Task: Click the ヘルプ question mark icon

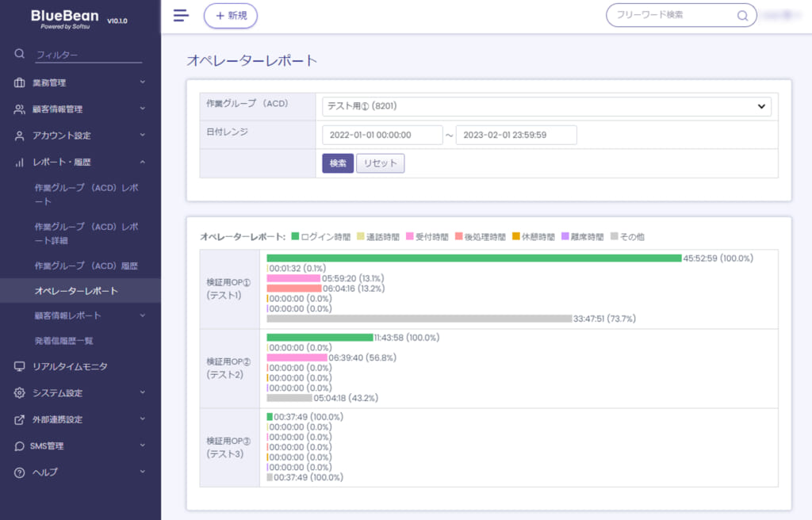Action: (20, 472)
